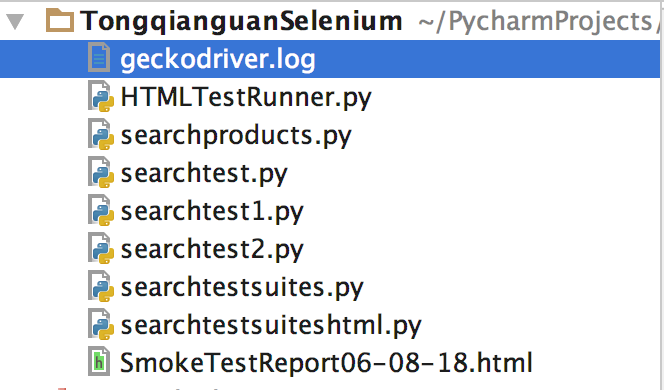
Task: Click the Python icon beside searchtest1.py
Action: coord(100,210)
